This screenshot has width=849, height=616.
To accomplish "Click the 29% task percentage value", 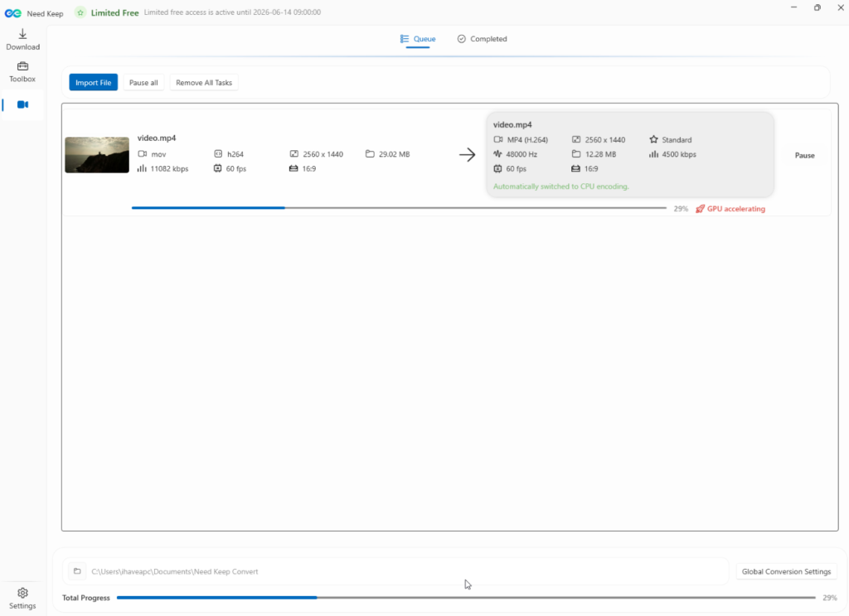I will point(681,209).
